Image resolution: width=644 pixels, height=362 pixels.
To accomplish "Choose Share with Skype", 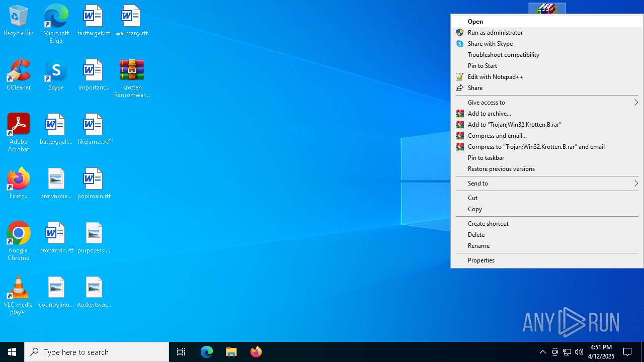I will click(547, 44).
